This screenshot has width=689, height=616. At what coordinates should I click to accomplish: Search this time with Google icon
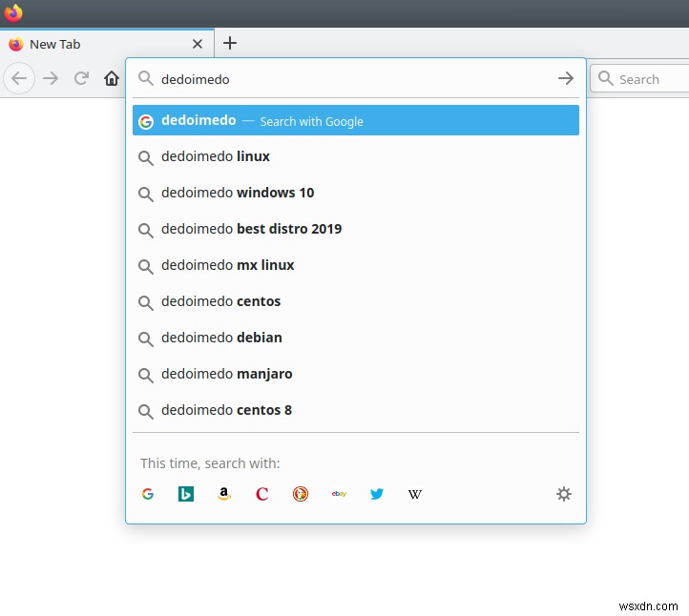click(148, 494)
